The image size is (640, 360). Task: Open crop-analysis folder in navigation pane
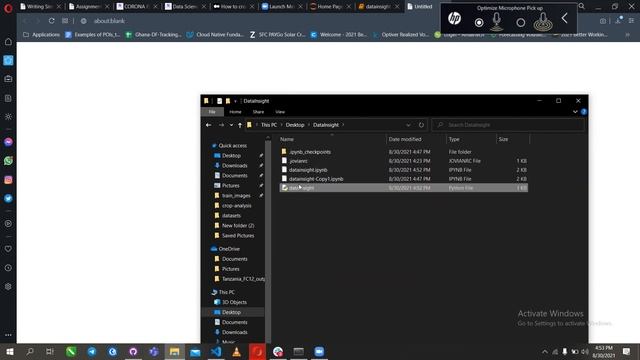pyautogui.click(x=236, y=206)
